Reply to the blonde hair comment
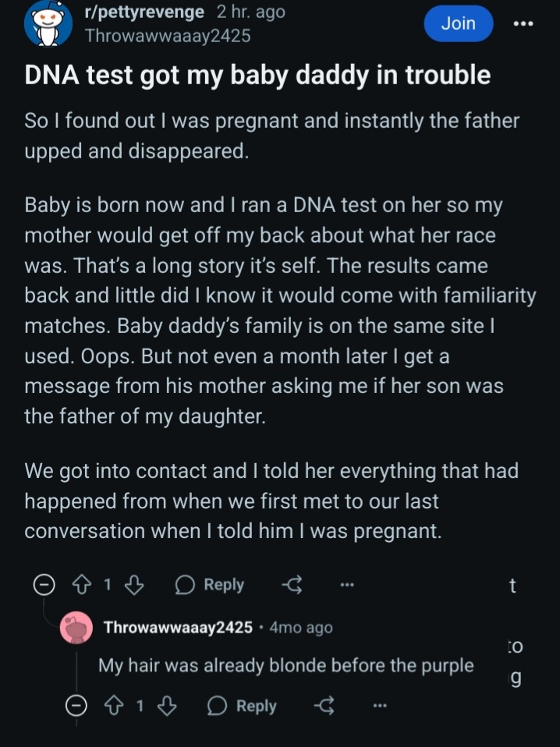Viewport: 560px width, 747px height. [242, 706]
